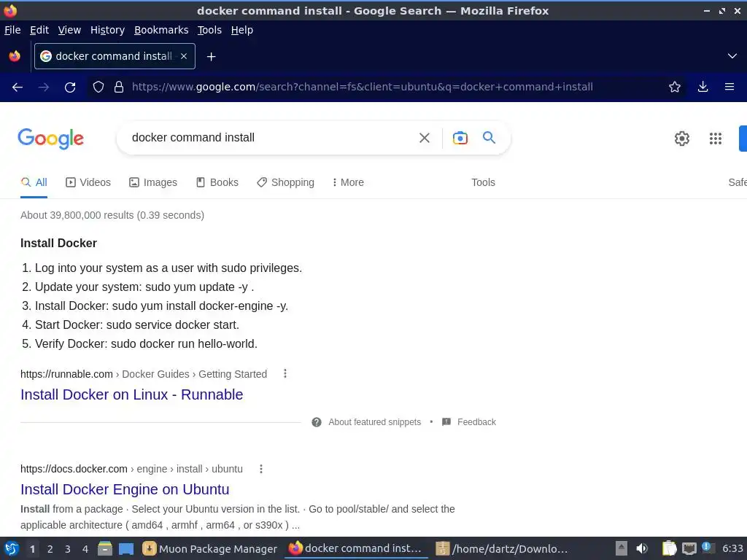Screen dimensions: 747x560
Task: Search by image camera icon
Action: point(460,138)
